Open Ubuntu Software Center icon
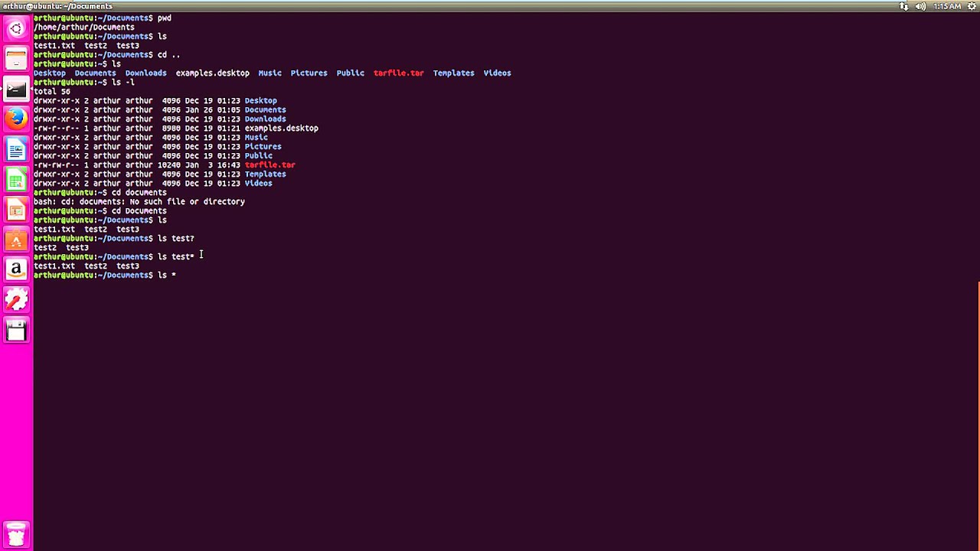 click(16, 240)
